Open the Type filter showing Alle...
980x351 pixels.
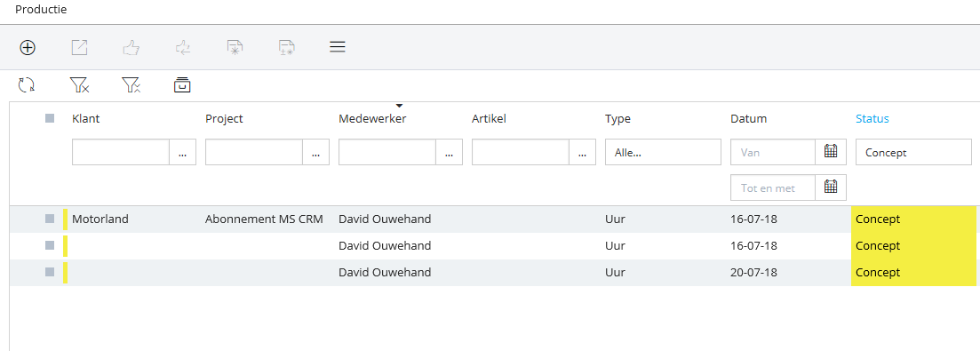pos(663,152)
